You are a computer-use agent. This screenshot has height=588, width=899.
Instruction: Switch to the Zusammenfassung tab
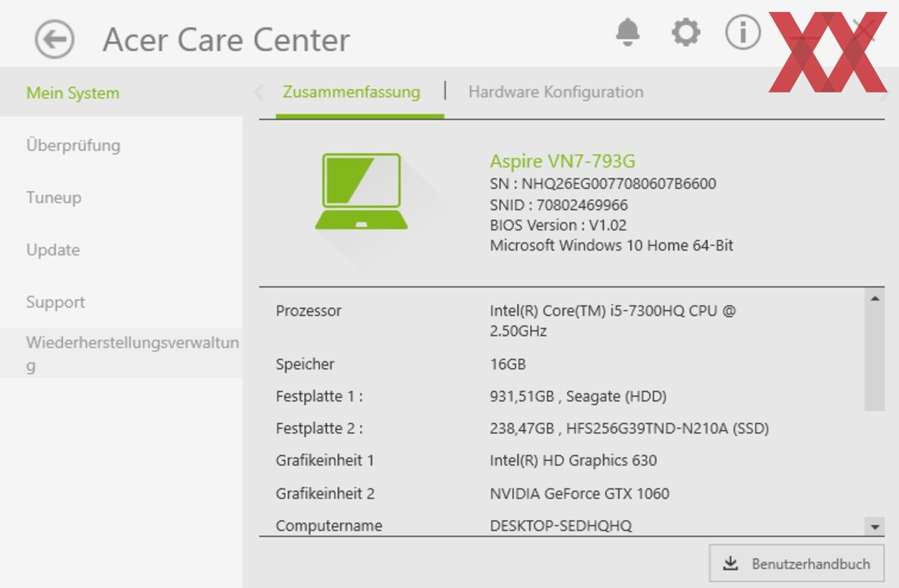click(x=352, y=92)
